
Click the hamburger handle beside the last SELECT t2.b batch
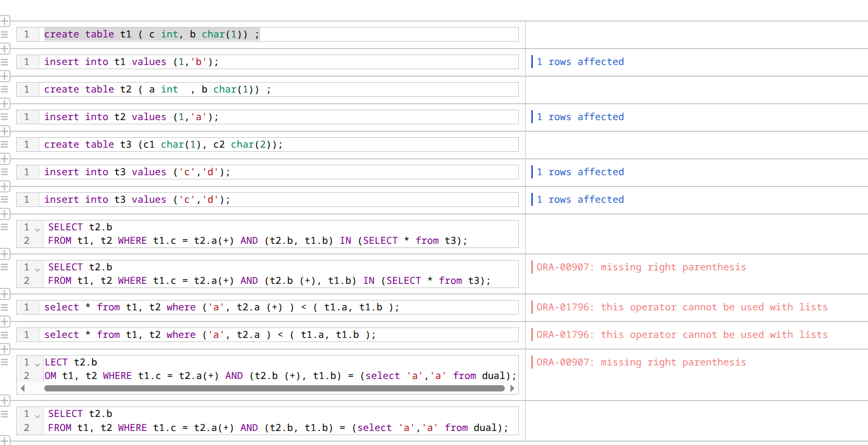tap(5, 414)
